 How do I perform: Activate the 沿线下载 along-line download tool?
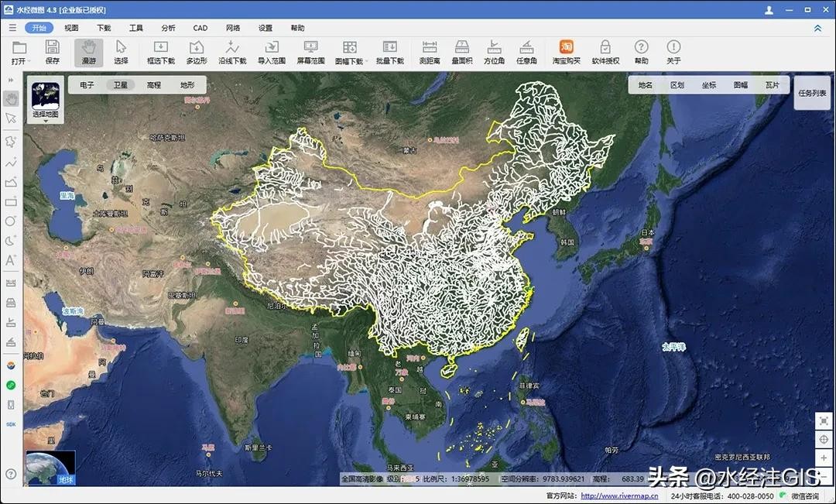[232, 52]
